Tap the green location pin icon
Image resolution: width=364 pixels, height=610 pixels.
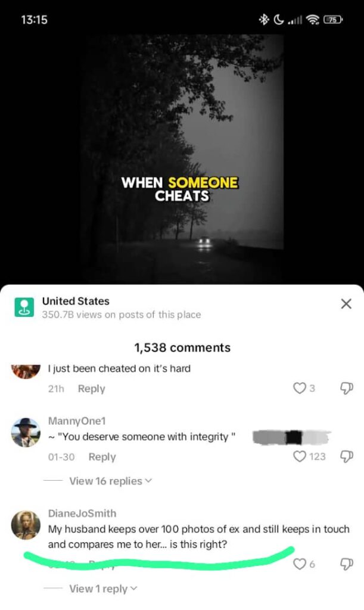pyautogui.click(x=24, y=307)
